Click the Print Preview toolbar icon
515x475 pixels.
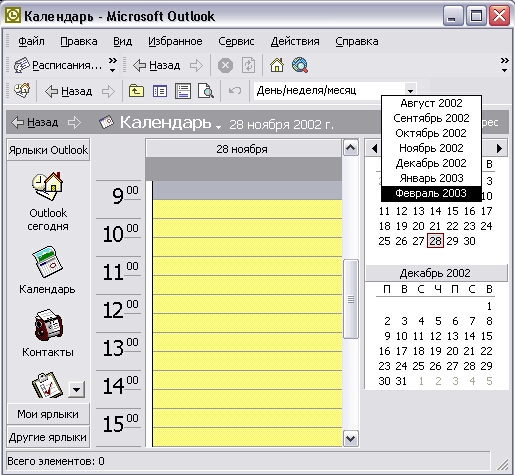tap(206, 91)
